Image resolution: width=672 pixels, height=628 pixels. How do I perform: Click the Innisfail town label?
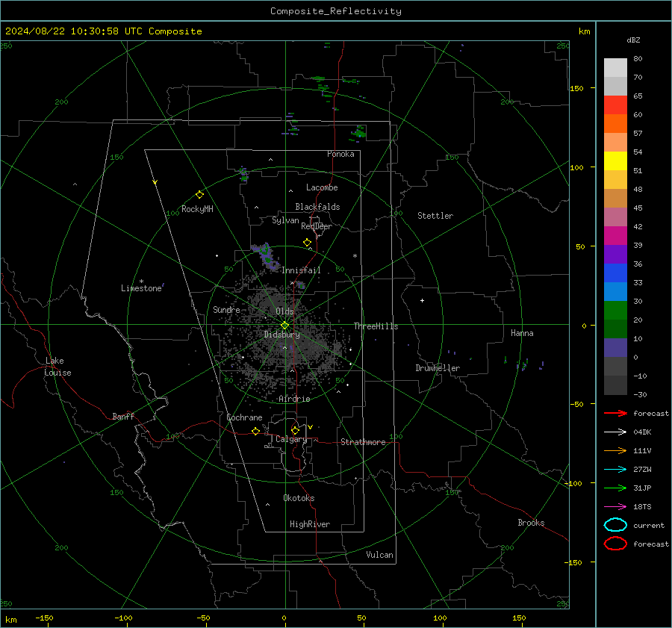301,270
